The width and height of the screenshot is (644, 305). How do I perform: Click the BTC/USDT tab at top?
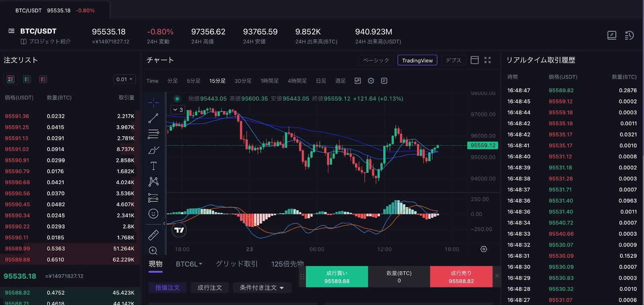tap(55, 10)
